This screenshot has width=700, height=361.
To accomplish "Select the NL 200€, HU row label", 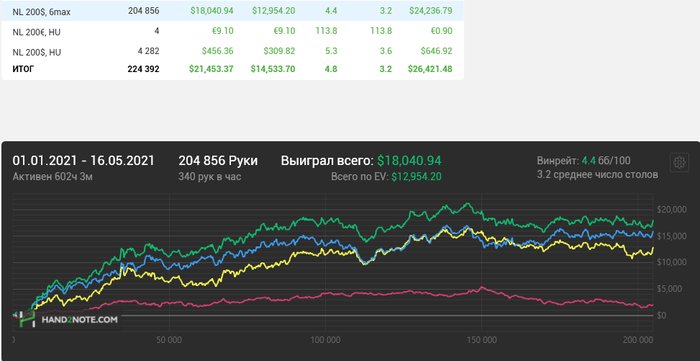I will pyautogui.click(x=37, y=32).
